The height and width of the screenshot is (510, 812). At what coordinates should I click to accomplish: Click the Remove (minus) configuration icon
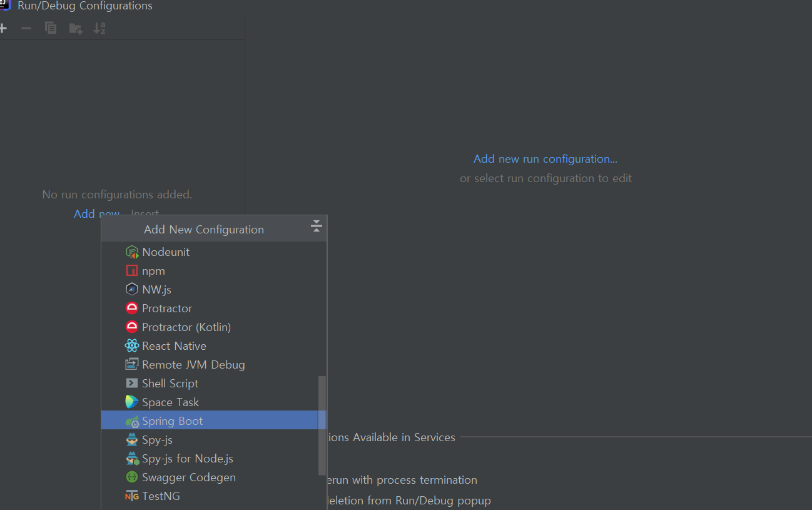point(26,28)
